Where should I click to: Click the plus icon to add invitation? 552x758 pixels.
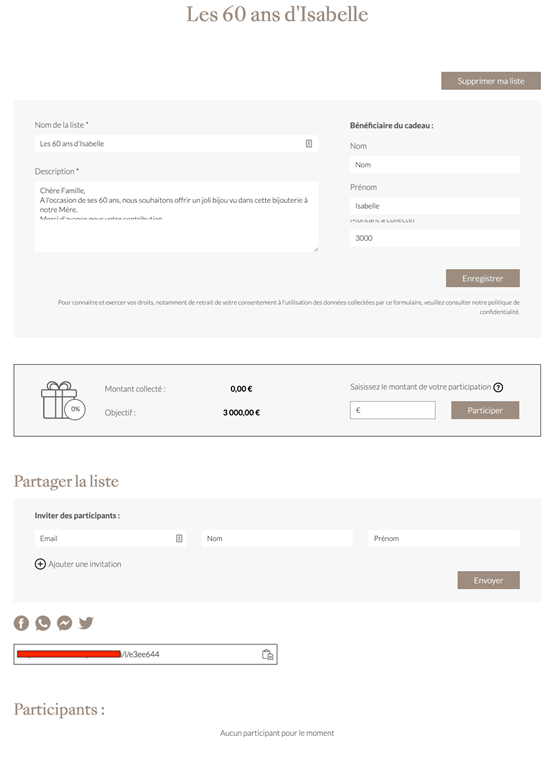tap(40, 564)
